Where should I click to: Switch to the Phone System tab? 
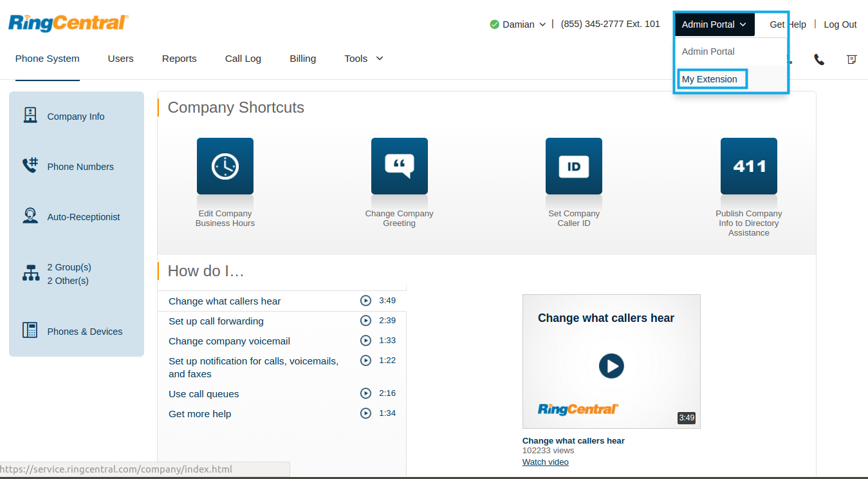(48, 59)
